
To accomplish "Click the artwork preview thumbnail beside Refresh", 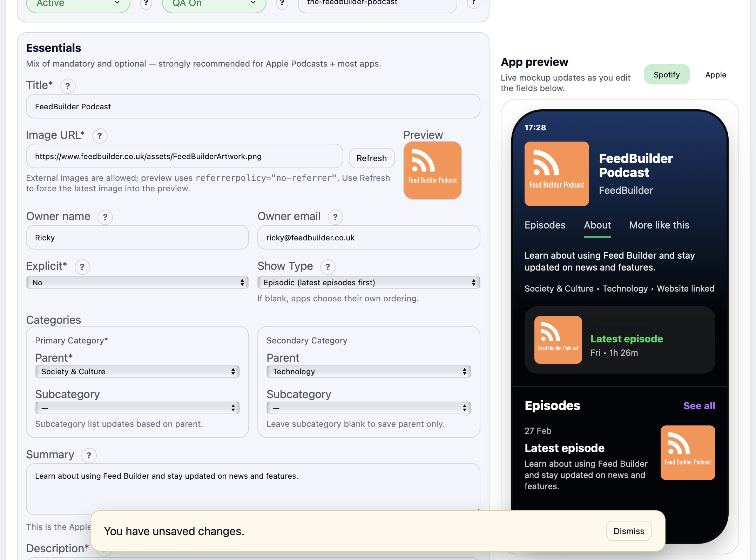I will (432, 171).
